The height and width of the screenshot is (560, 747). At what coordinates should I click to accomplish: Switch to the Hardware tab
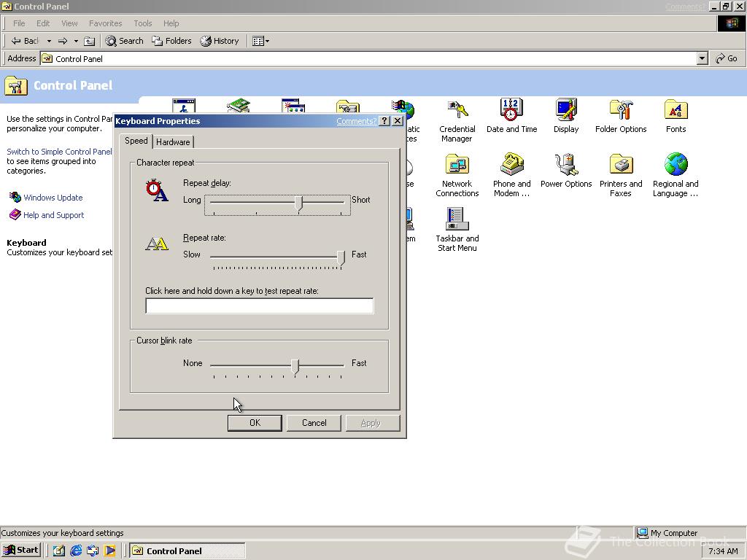pyautogui.click(x=173, y=142)
